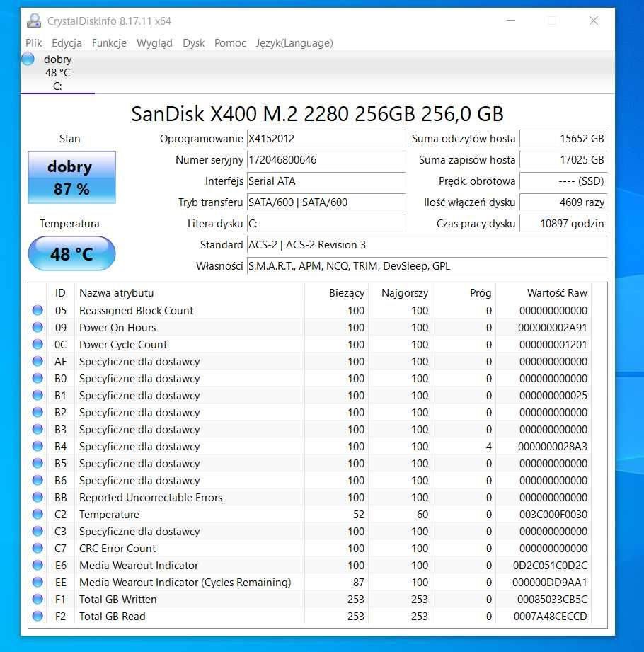
Task: Click the status orb for Reported Uncorrectable Errors
Action: click(38, 497)
